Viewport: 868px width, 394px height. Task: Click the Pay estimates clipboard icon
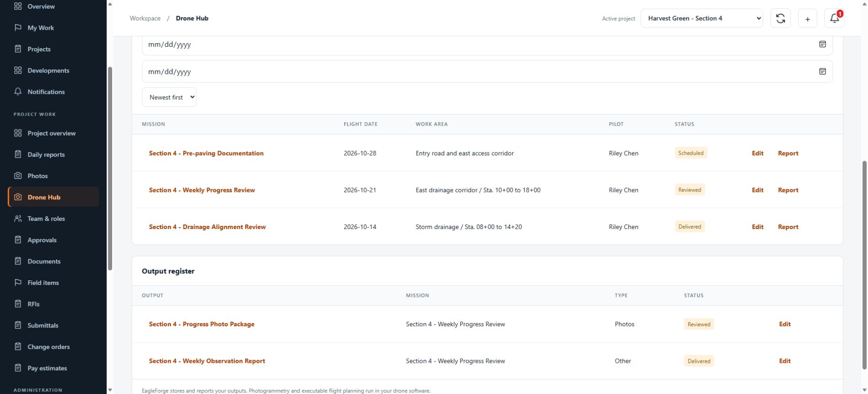point(18,368)
